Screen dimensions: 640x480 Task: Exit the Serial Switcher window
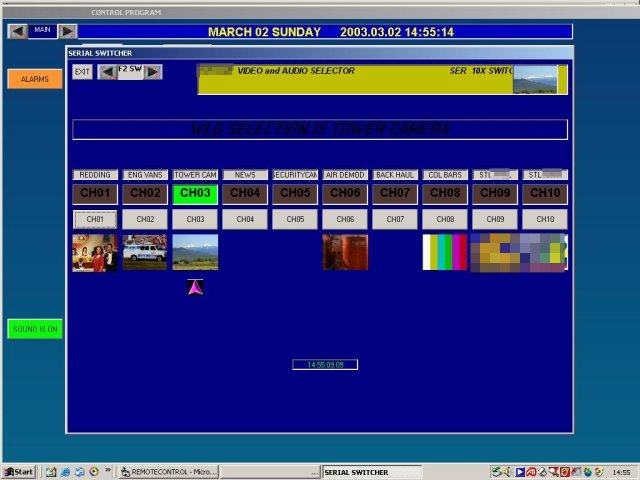pyautogui.click(x=82, y=72)
